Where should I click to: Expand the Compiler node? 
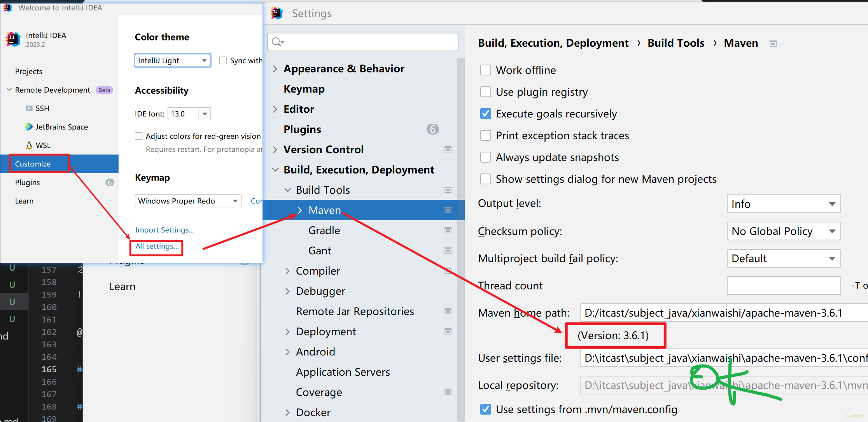[x=287, y=271]
